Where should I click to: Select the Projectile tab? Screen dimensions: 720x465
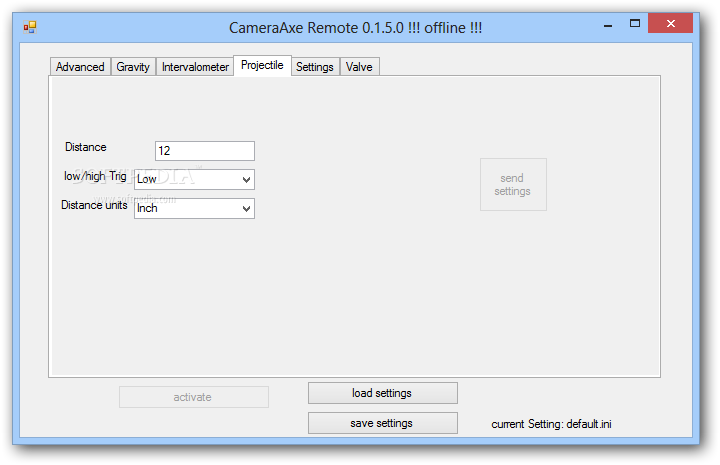[262, 66]
